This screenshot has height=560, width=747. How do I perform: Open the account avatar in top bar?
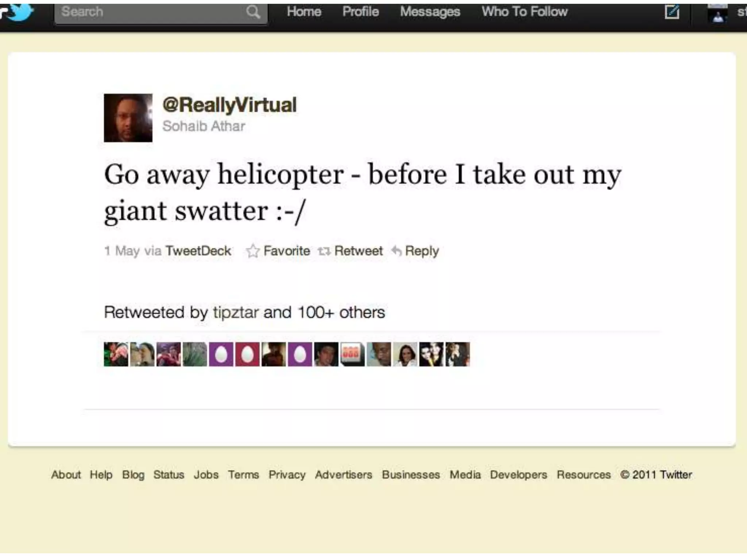click(718, 13)
